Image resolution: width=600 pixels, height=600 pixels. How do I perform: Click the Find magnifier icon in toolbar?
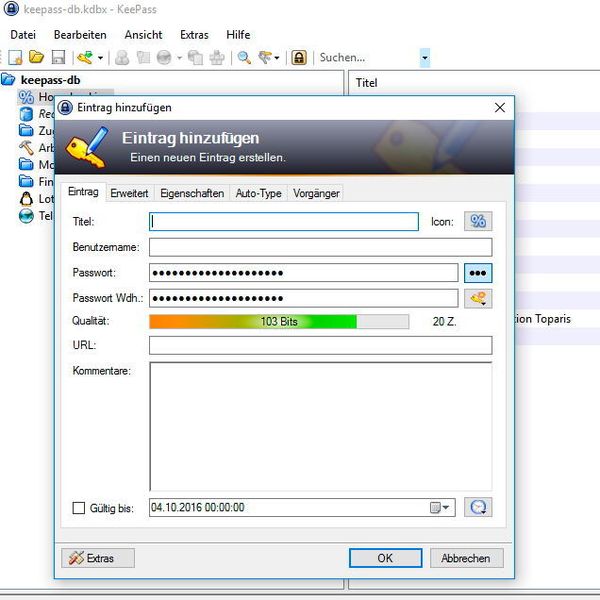point(244,58)
